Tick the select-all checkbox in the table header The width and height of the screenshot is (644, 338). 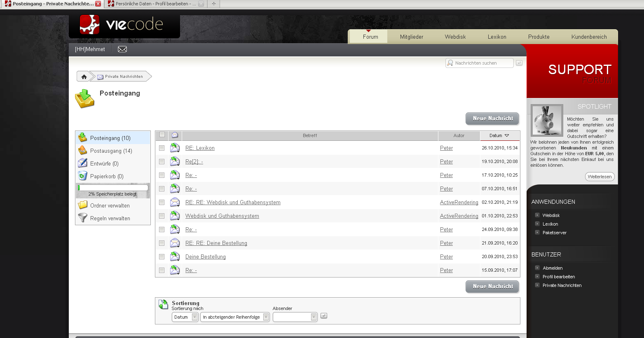point(162,135)
